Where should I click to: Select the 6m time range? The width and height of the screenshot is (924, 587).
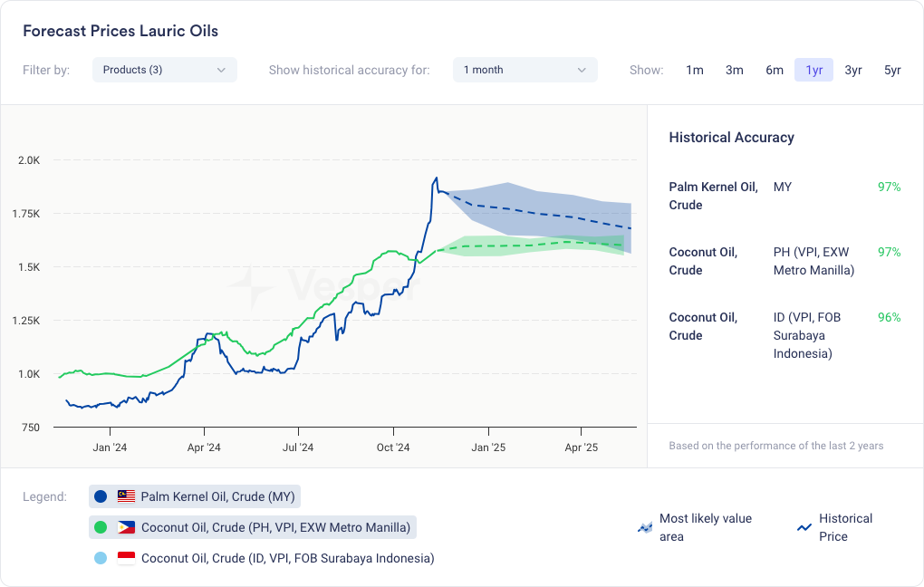click(x=775, y=70)
